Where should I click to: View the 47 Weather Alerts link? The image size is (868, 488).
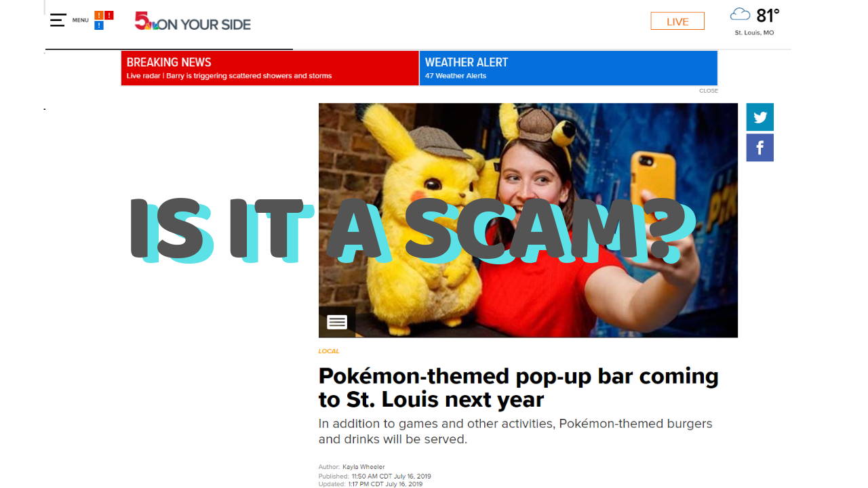point(456,76)
